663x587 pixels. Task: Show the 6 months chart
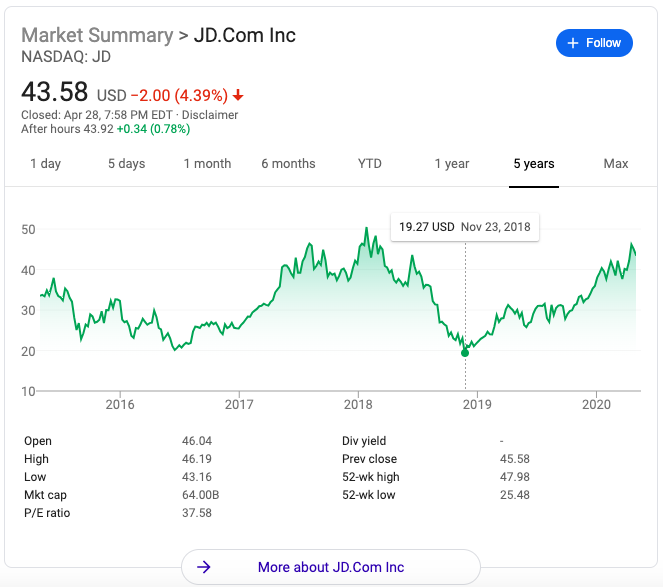click(288, 164)
